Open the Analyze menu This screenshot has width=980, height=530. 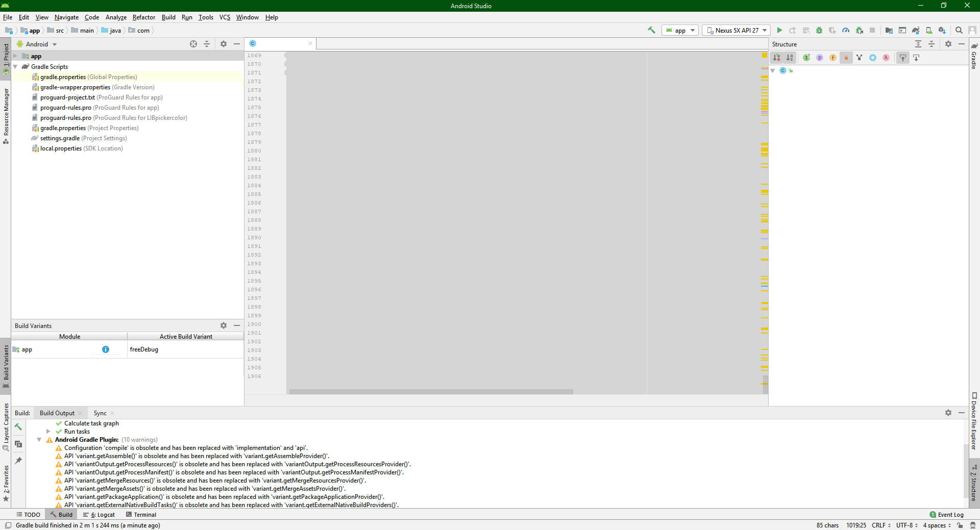(116, 17)
